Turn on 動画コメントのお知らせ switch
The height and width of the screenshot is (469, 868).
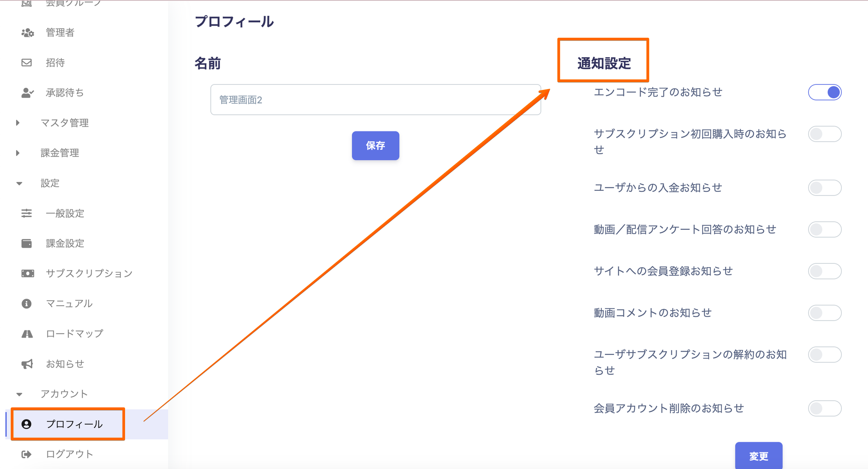(824, 313)
